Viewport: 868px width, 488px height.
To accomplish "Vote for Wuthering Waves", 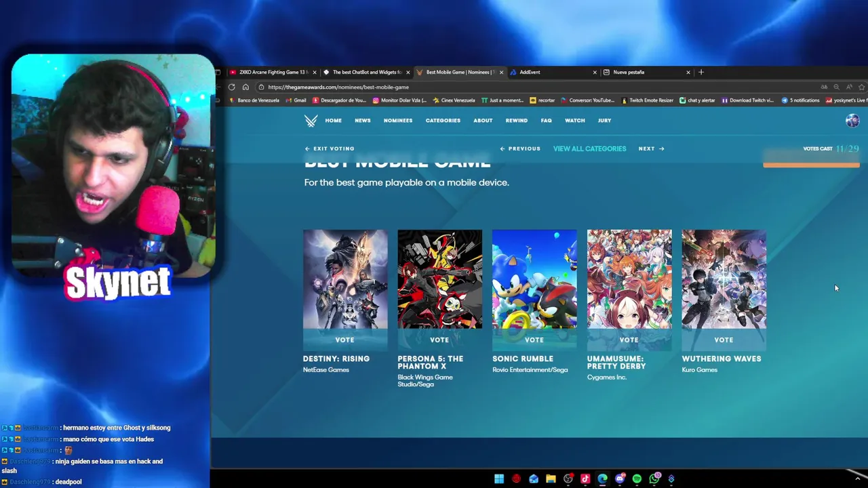I will (x=724, y=340).
